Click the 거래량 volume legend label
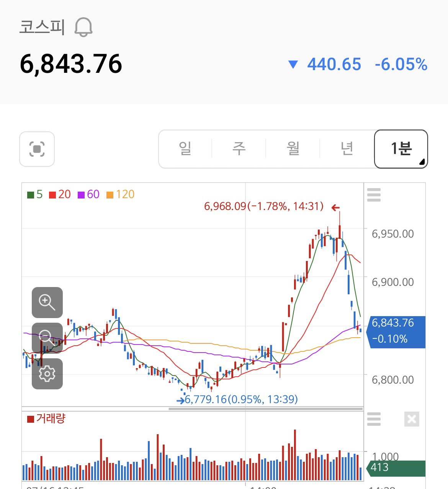Screen dimensions: 448x489 (51, 418)
